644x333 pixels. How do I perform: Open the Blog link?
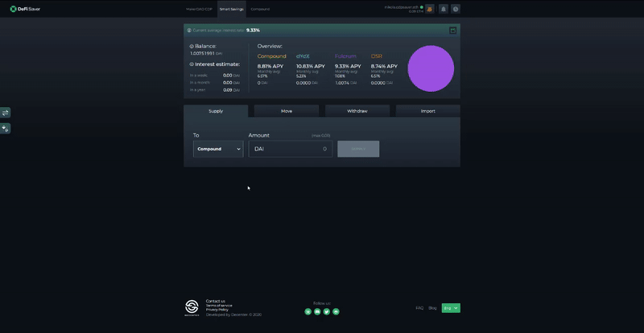pos(432,308)
